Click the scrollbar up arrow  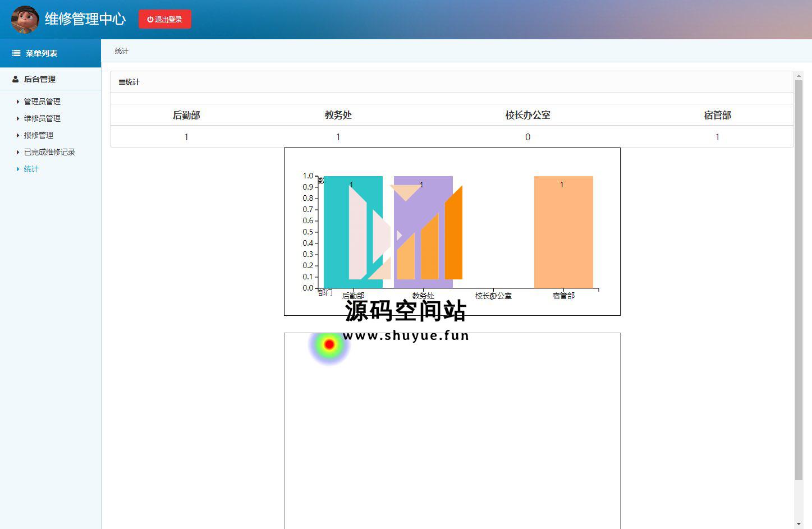click(799, 76)
